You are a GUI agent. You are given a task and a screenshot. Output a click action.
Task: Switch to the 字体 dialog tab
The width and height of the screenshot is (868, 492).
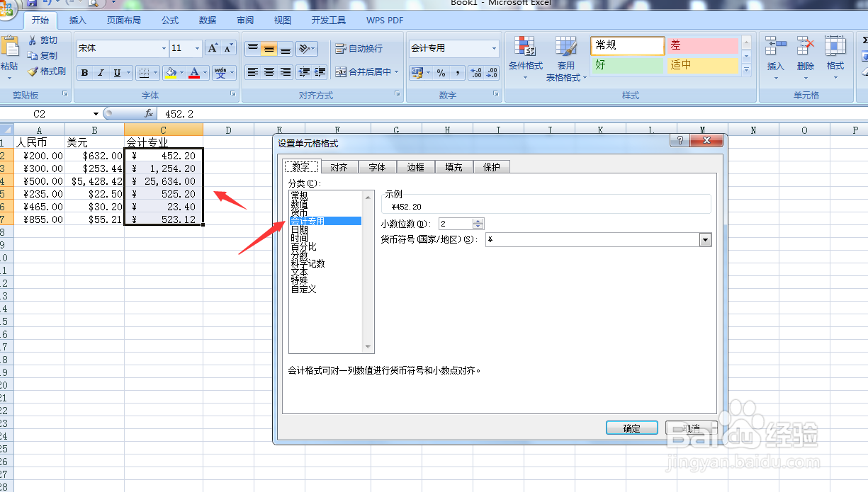(377, 167)
